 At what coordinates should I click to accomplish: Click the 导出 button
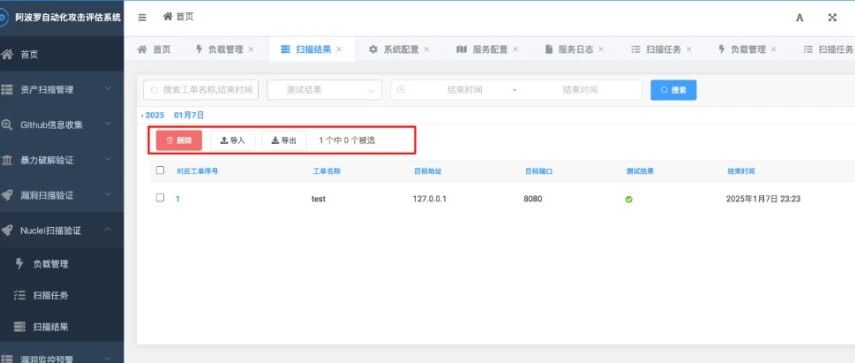coord(284,140)
